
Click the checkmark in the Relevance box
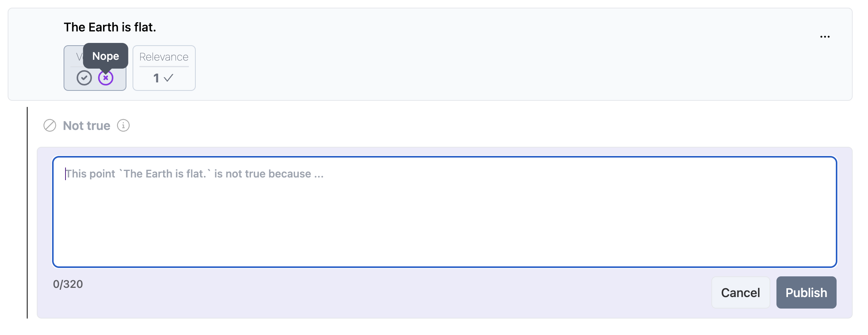169,78
